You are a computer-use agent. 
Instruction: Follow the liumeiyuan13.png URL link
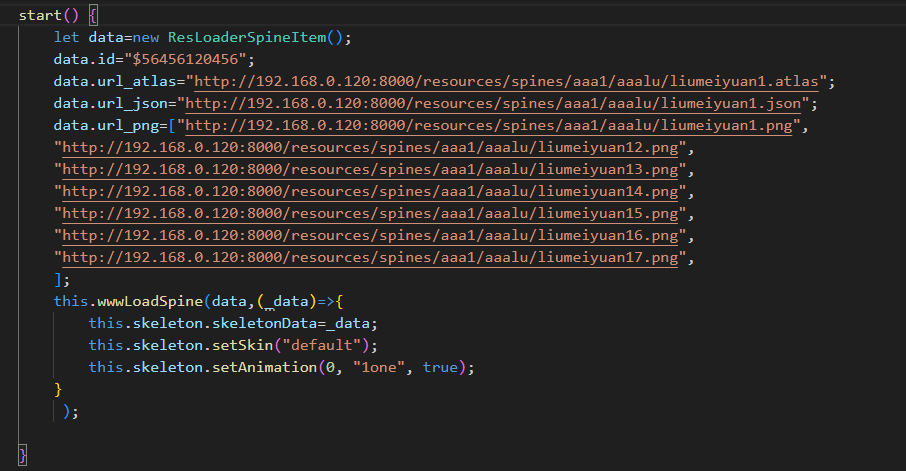372,169
